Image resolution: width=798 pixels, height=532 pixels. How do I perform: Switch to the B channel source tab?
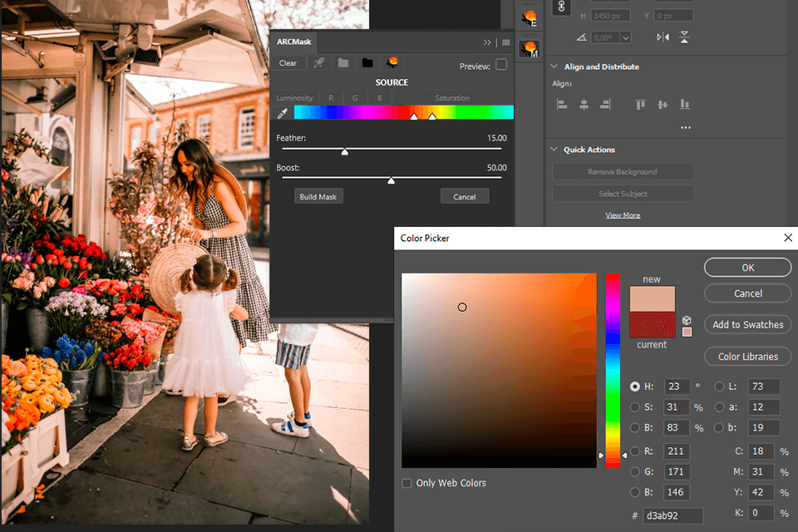point(379,98)
